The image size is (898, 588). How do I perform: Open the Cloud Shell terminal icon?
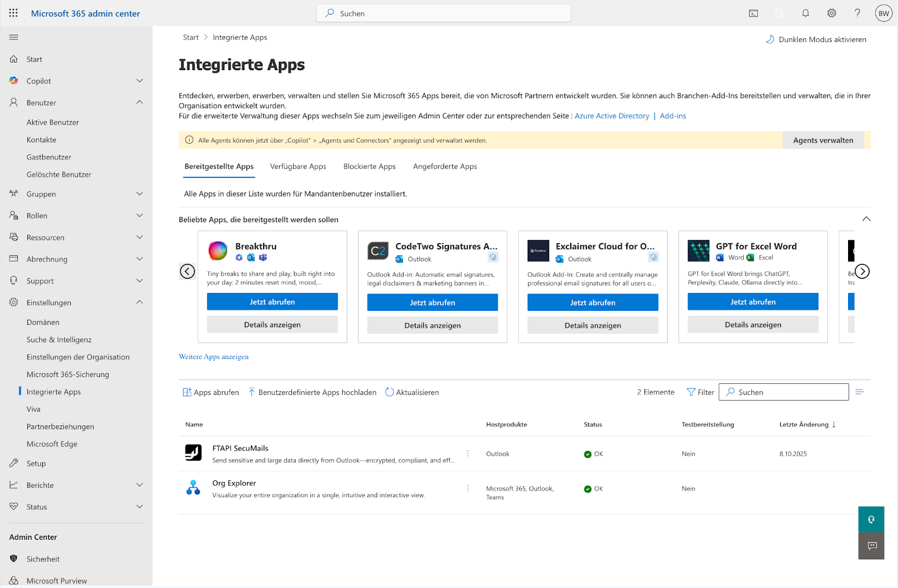[753, 13]
